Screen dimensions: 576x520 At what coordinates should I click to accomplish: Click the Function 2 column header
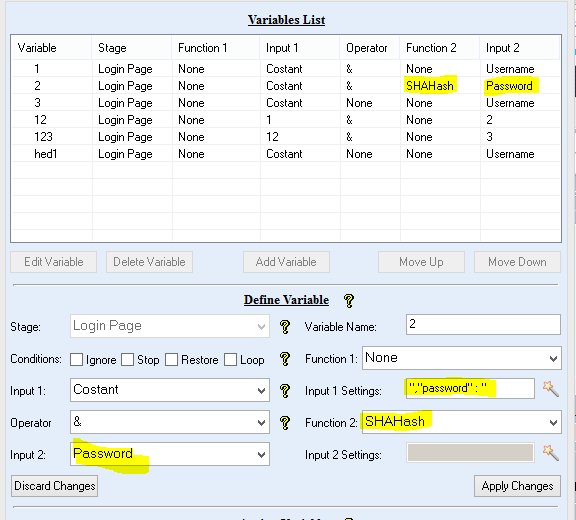[x=440, y=48]
